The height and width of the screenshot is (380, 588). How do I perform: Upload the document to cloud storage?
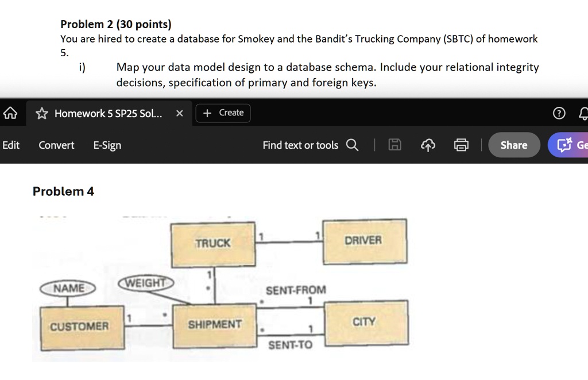428,145
